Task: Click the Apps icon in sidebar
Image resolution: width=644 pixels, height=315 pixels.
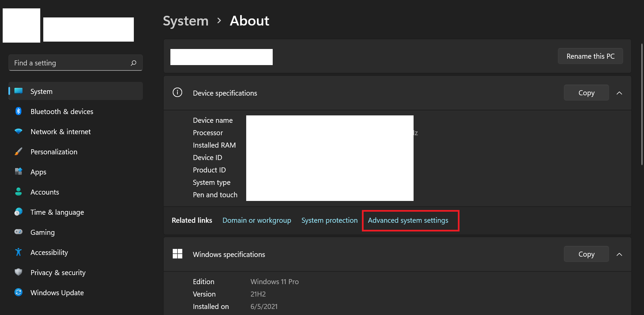Action: (18, 172)
